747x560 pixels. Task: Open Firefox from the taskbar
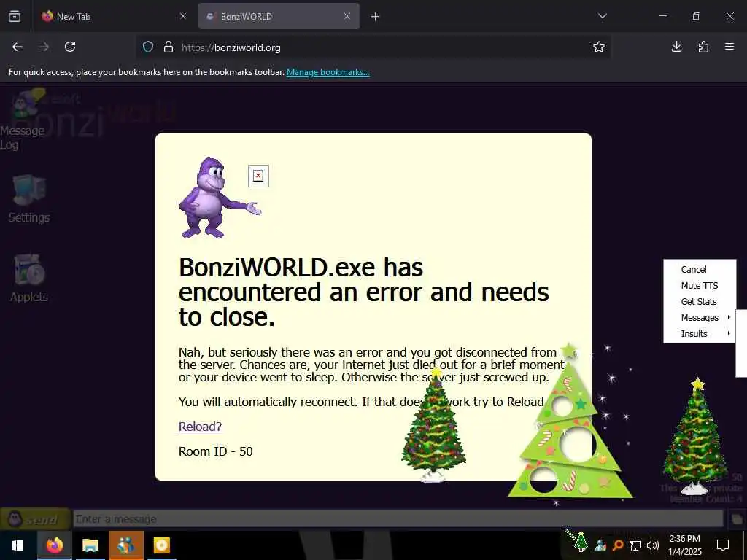pos(54,545)
